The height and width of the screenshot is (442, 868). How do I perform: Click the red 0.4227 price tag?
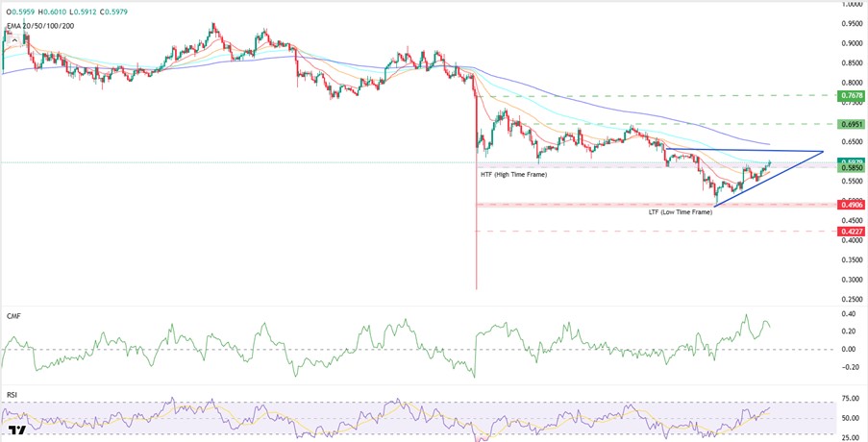click(x=852, y=232)
